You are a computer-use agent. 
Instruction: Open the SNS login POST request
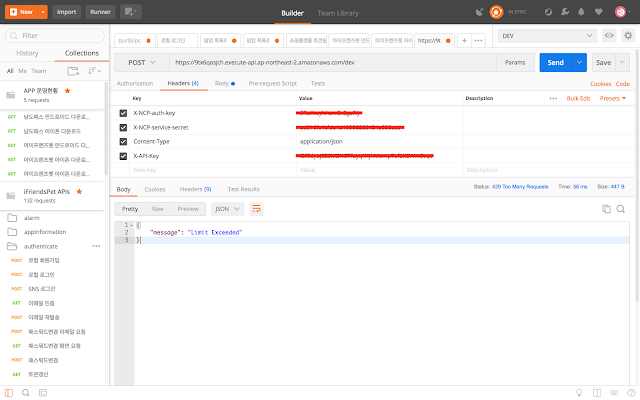(42, 289)
